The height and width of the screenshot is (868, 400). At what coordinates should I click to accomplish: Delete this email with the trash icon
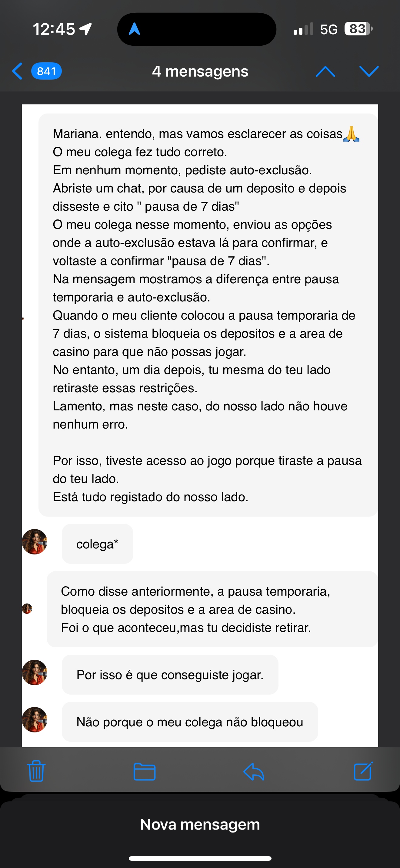click(36, 771)
